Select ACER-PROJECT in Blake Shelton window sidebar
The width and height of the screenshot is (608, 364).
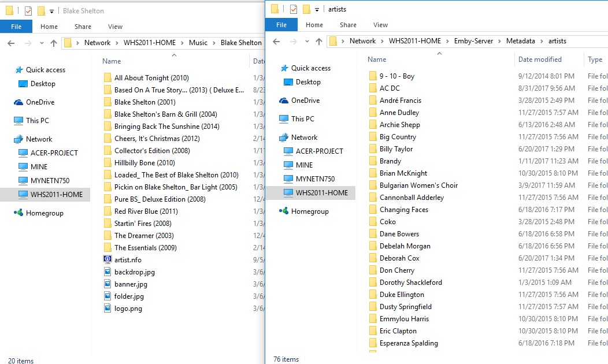point(54,153)
